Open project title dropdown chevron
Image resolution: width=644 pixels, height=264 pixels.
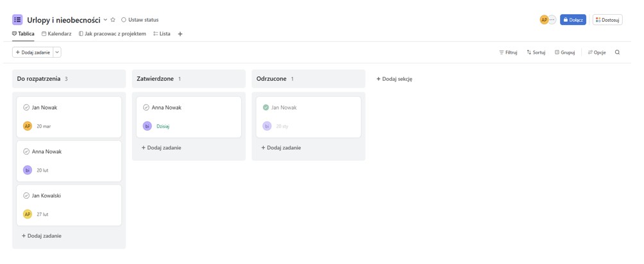click(105, 20)
